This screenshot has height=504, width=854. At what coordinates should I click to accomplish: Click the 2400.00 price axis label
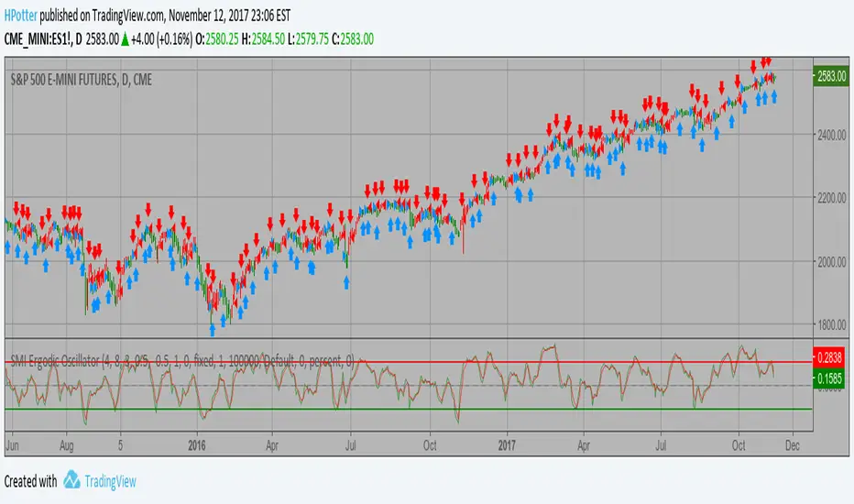pyautogui.click(x=832, y=135)
